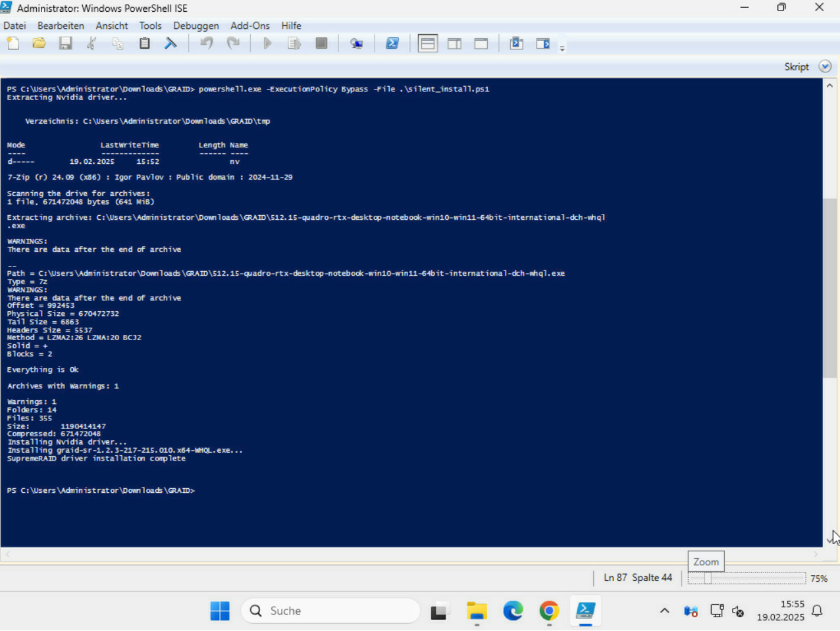Viewport: 840px width, 631px height.
Task: Click the muted speaker tray icon
Action: (738, 612)
